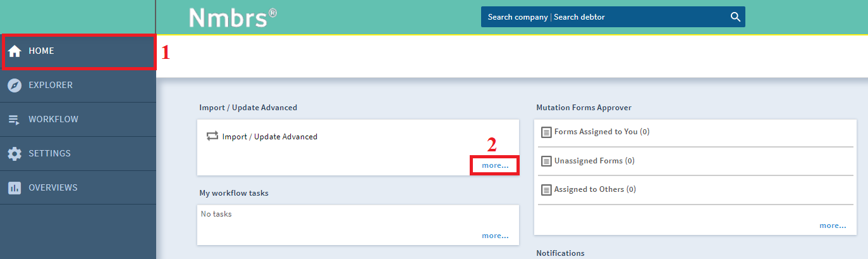The height and width of the screenshot is (259, 868).
Task: Click the 'Import / Update Advanced' section heading
Action: pos(248,108)
